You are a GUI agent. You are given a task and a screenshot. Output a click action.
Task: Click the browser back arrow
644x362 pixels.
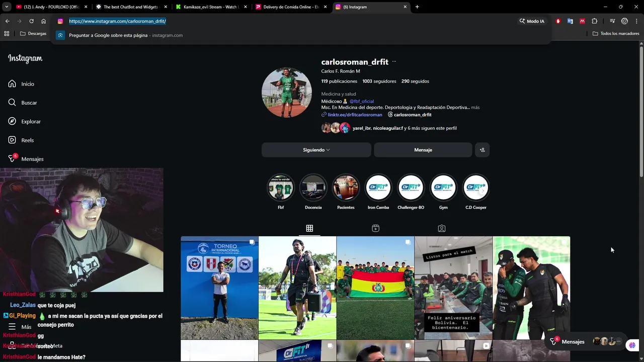[x=7, y=21]
